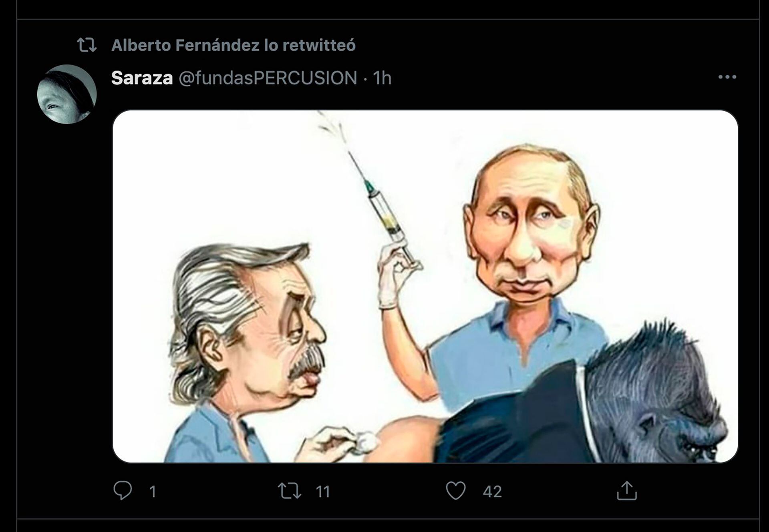Screen dimensions: 769x532
Task: Click the retweet arrows icon below image
Action: point(290,491)
